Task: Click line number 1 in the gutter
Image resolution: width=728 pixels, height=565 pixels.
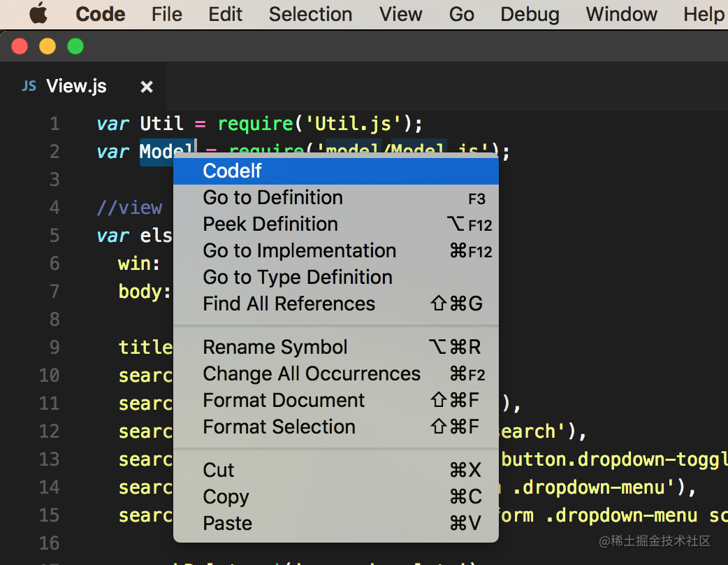Action: [x=54, y=124]
